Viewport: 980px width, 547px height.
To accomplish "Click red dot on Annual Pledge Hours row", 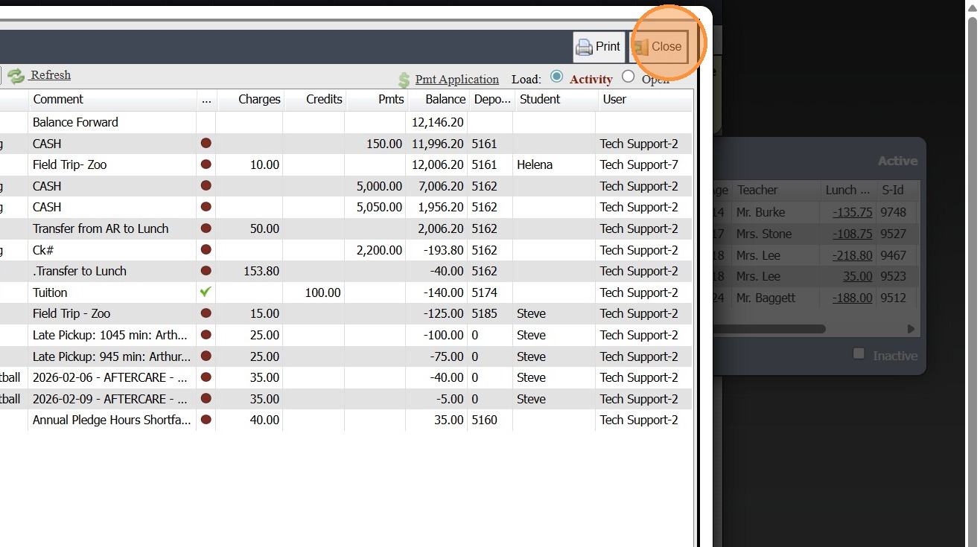I will point(206,420).
